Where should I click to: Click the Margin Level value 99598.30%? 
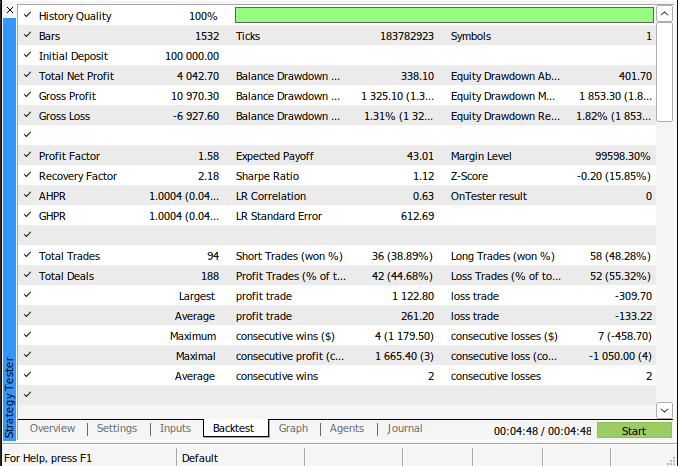point(622,156)
